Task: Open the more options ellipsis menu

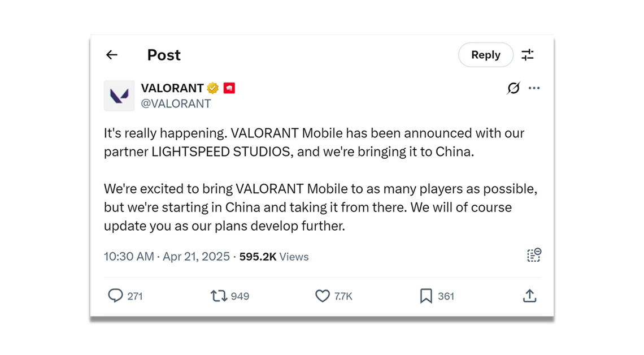Action: tap(534, 88)
